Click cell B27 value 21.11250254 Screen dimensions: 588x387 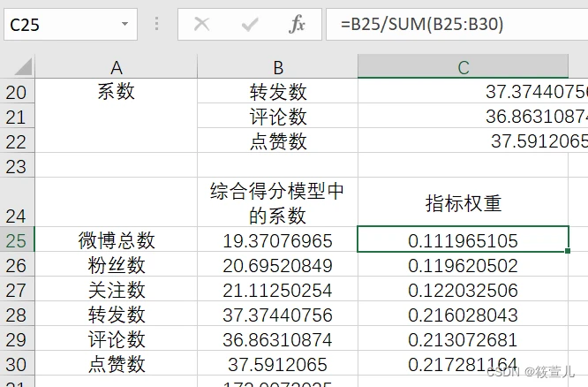click(x=278, y=289)
